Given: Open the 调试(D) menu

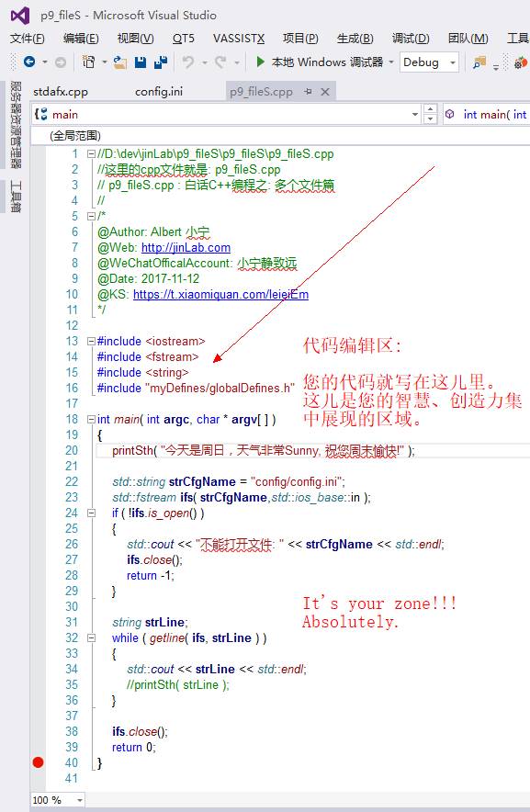Looking at the screenshot, I should [x=411, y=39].
